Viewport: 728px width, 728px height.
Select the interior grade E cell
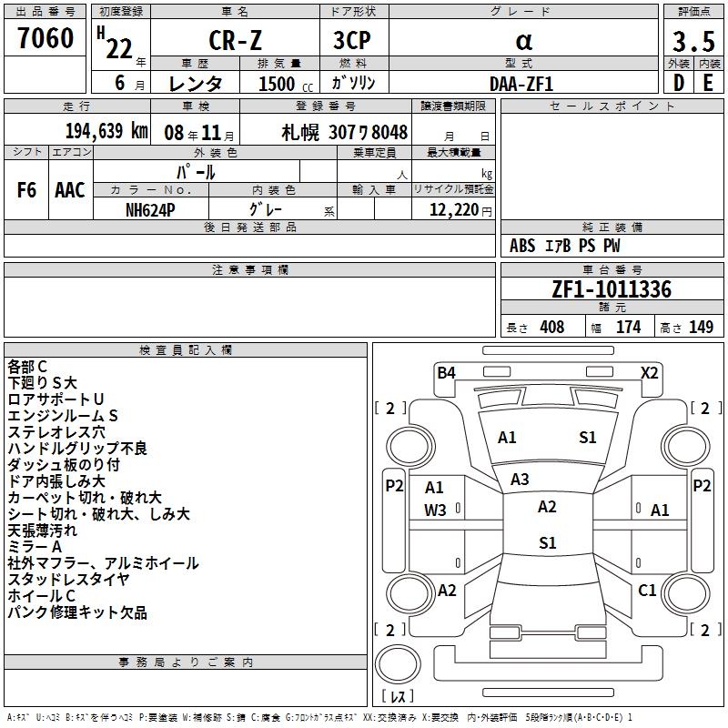tap(708, 82)
